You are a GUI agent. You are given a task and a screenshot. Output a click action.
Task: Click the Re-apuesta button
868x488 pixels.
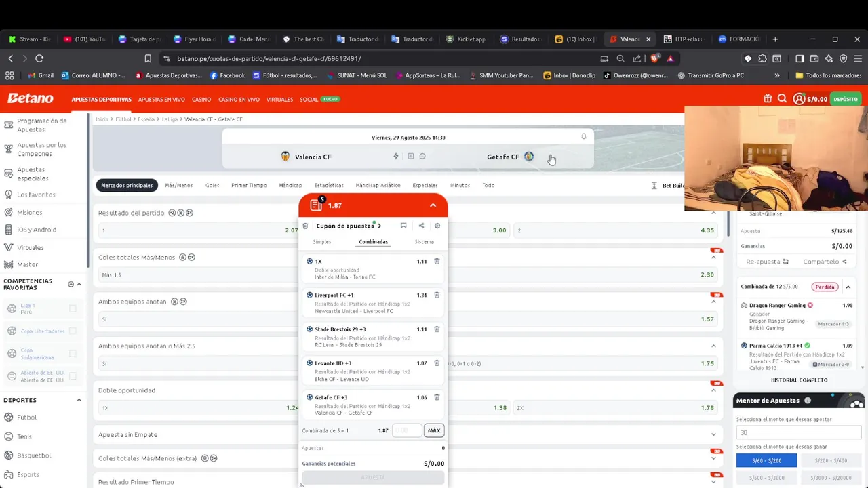pyautogui.click(x=767, y=262)
